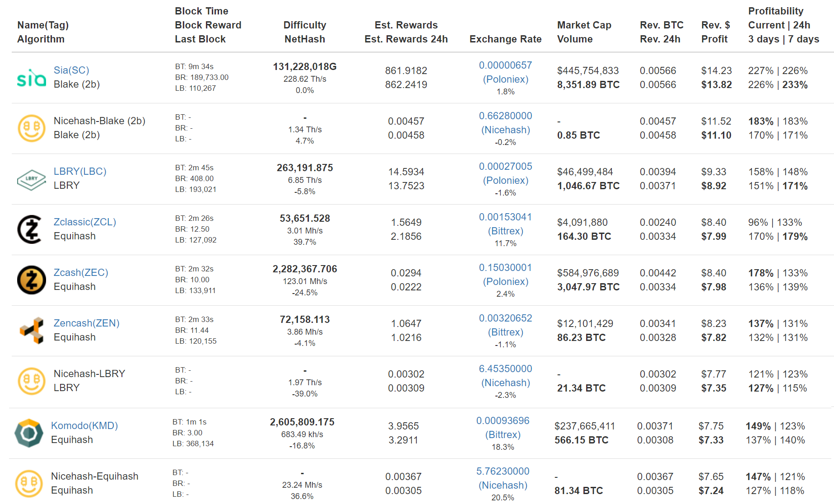This screenshot has height=504, width=834.
Task: Click the Est. Rewards 24h header
Action: (x=406, y=39)
